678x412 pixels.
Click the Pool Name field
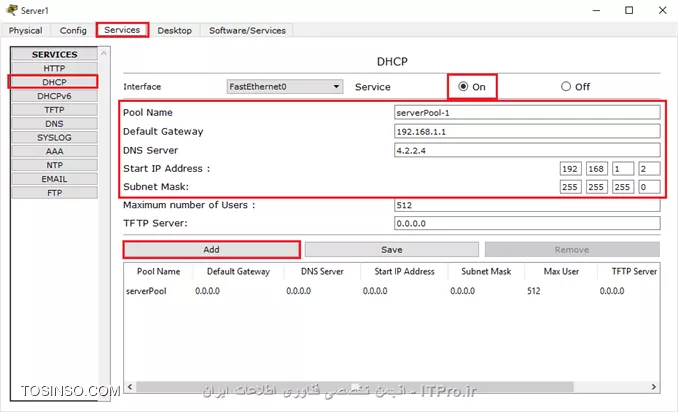click(527, 113)
